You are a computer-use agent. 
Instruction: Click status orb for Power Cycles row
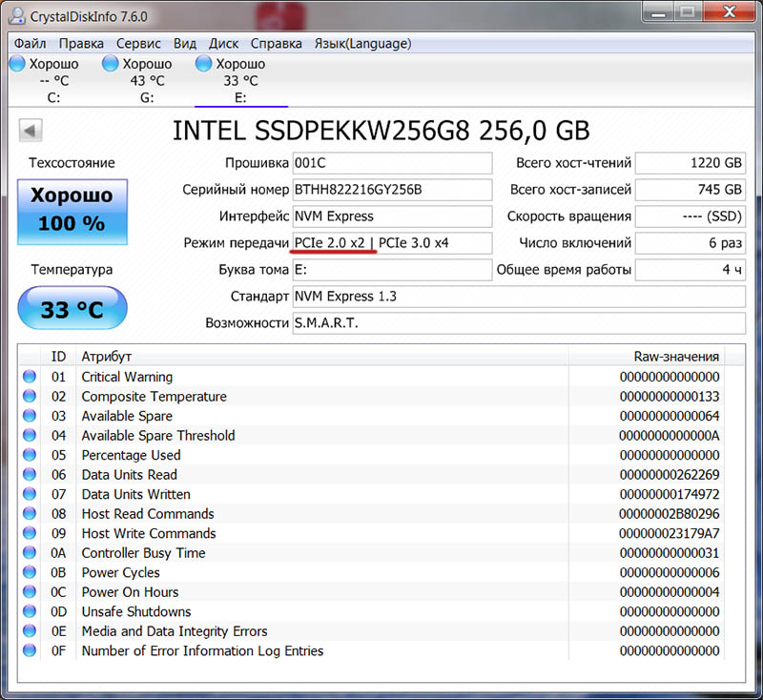30,572
